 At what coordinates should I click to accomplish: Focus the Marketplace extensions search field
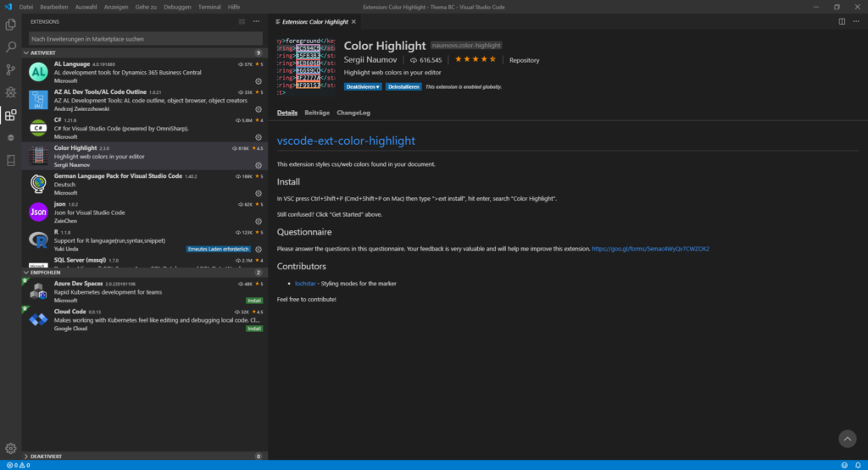(x=146, y=39)
